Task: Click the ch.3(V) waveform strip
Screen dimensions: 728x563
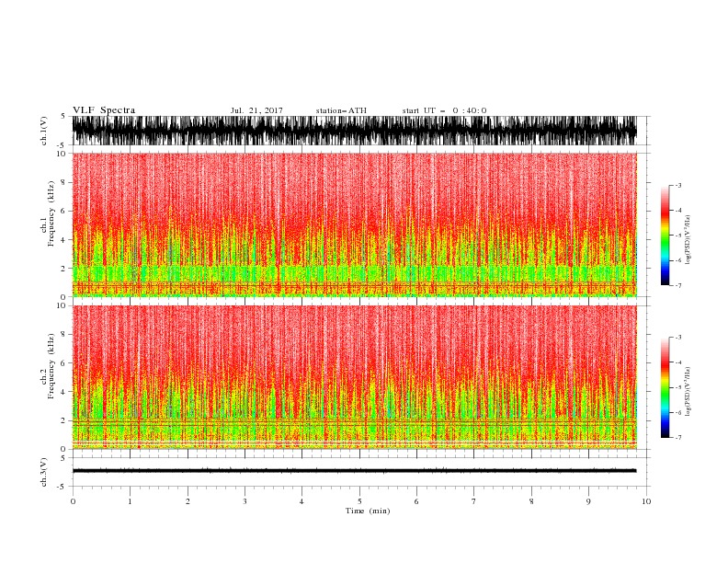Action: (x=355, y=471)
